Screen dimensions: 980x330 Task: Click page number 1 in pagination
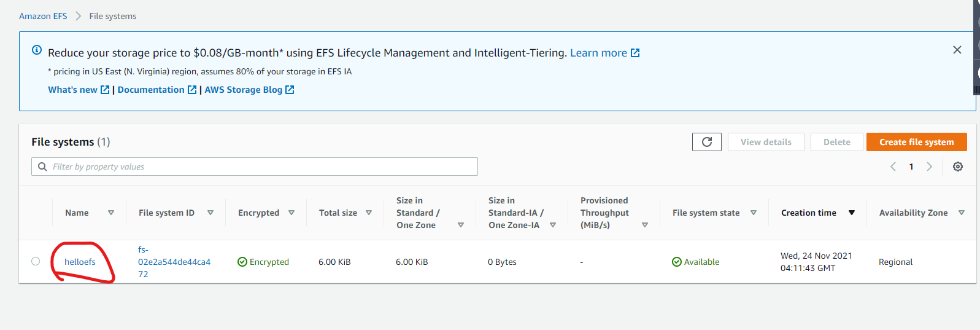pos(911,167)
